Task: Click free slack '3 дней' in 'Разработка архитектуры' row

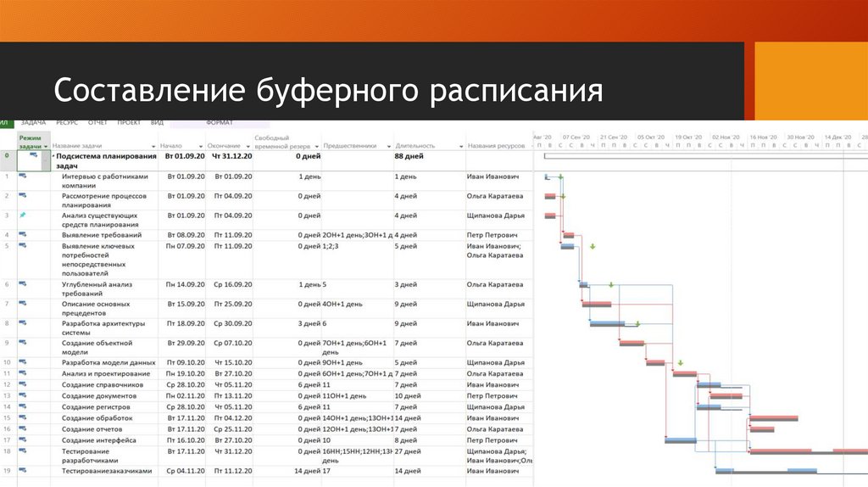Action: pos(309,323)
